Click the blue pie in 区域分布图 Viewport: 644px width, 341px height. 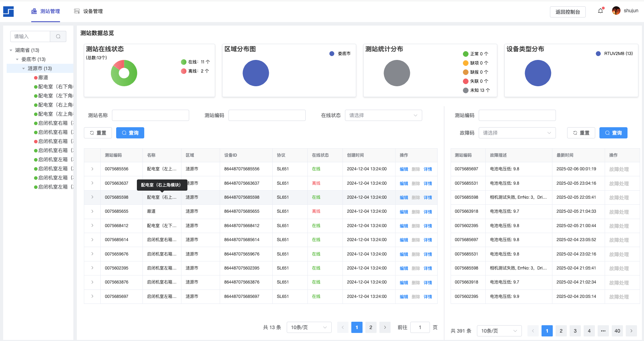(256, 73)
